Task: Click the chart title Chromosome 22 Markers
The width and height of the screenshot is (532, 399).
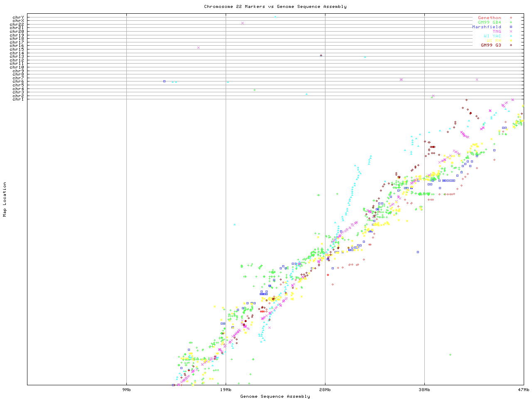Action: [x=275, y=6]
